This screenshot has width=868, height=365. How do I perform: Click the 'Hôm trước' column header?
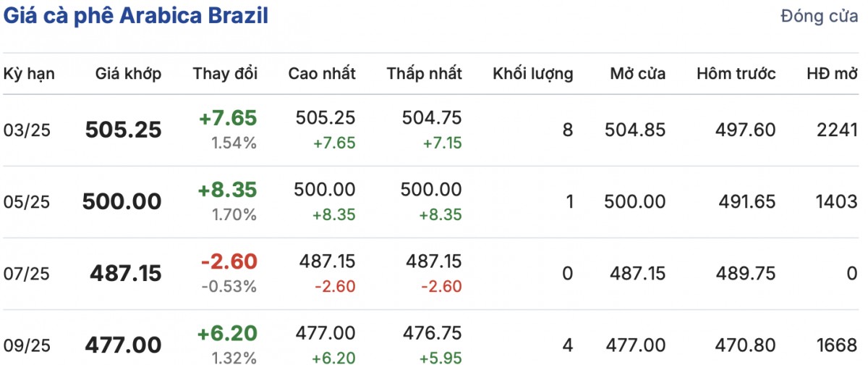pos(736,73)
